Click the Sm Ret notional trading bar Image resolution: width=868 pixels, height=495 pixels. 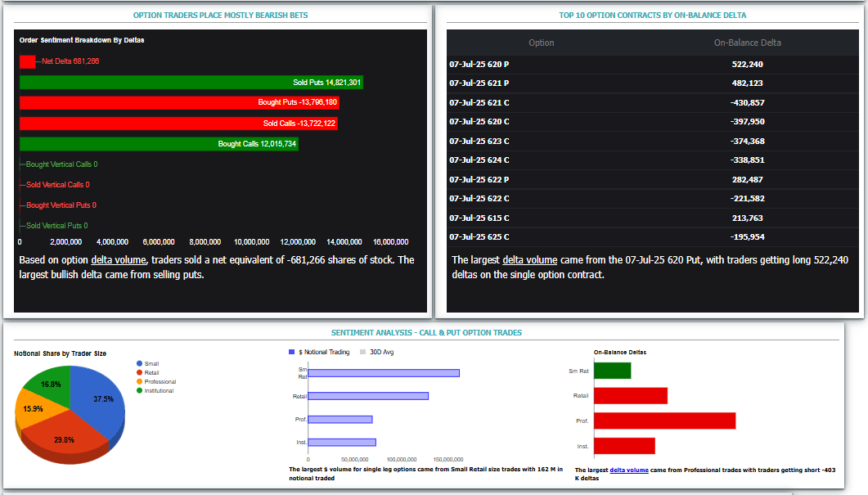[x=384, y=373]
